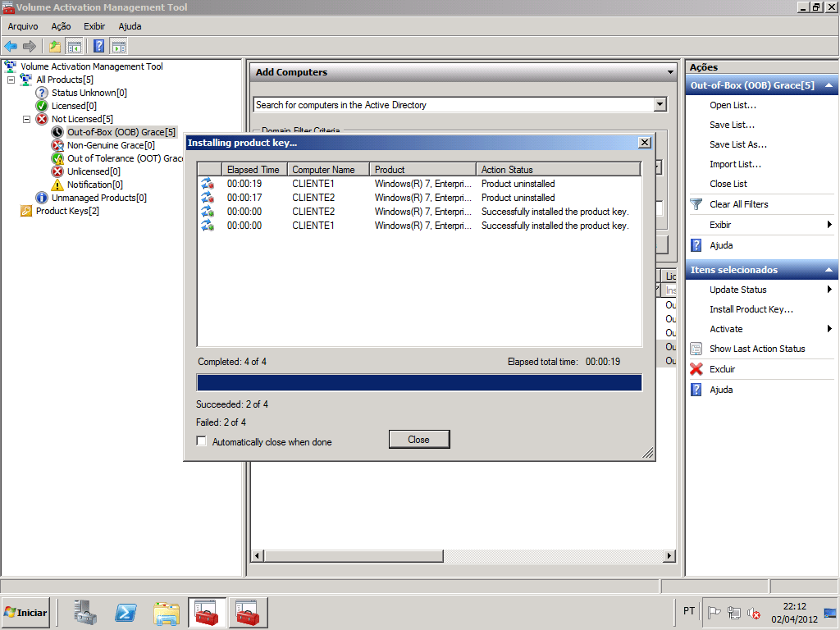Select the Product Keys[2] key icon
Screen dimensions: 840x630
click(x=26, y=211)
